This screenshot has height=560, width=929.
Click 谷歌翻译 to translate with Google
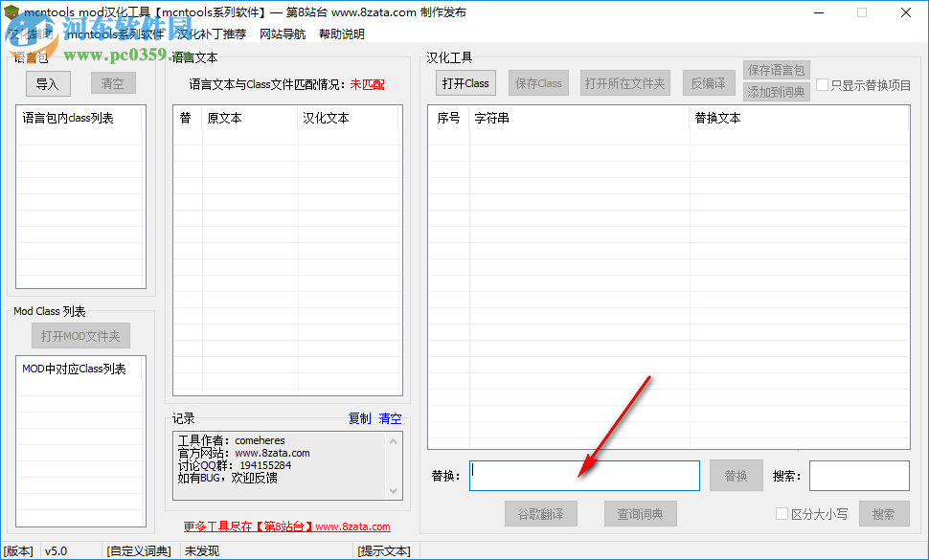pos(541,513)
